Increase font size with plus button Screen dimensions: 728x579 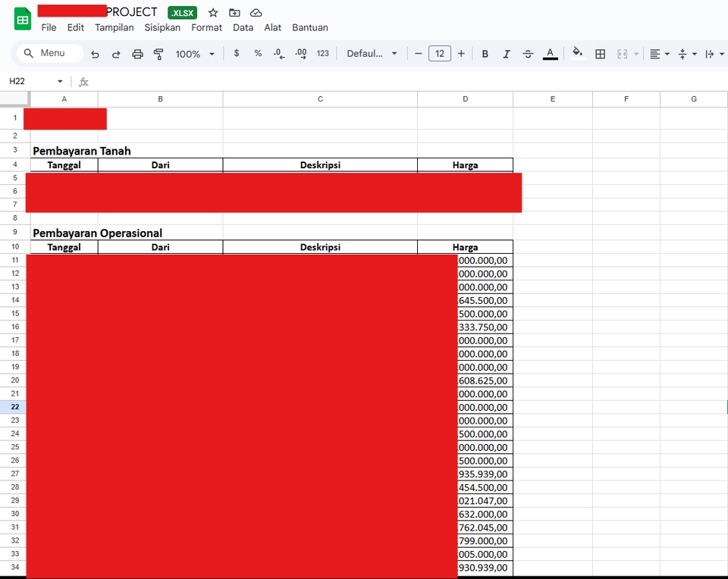pos(461,54)
